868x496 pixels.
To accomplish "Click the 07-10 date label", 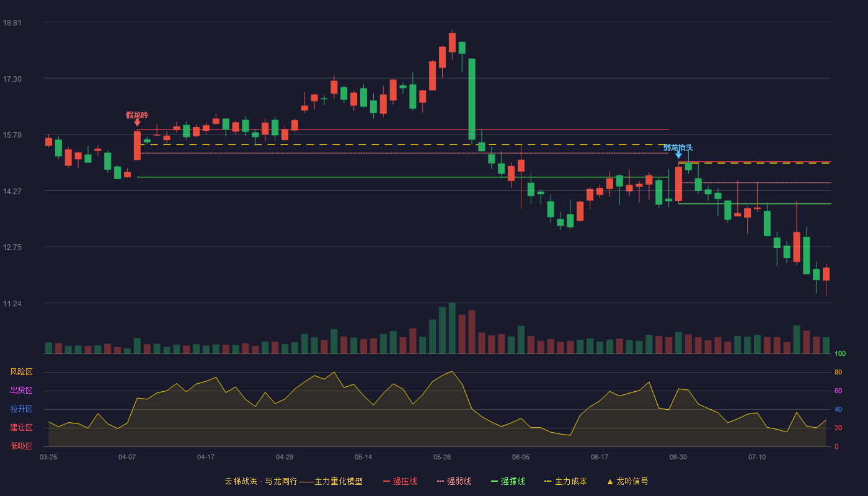I will [x=757, y=457].
